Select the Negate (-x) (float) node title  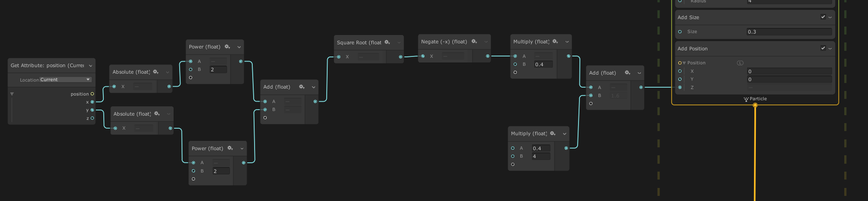point(444,42)
